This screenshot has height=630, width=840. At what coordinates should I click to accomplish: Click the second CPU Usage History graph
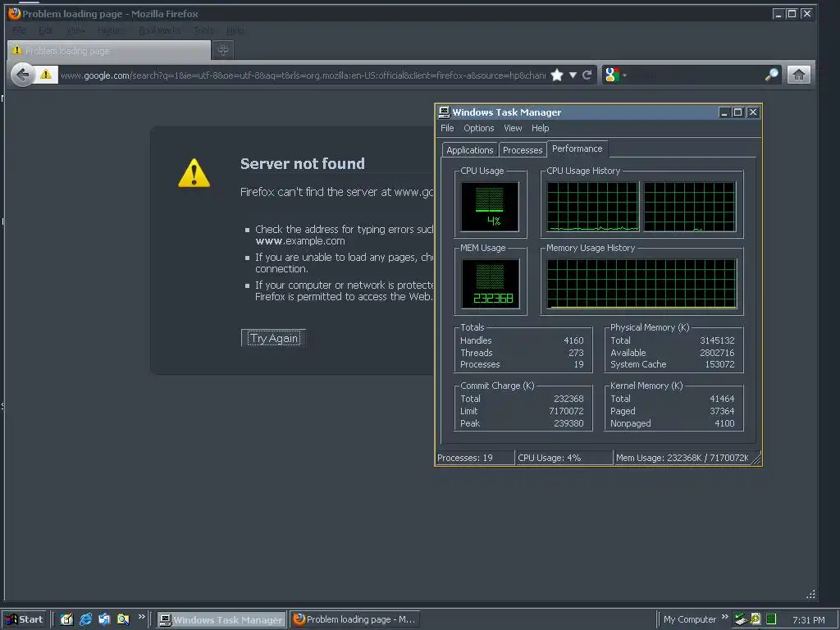point(689,207)
